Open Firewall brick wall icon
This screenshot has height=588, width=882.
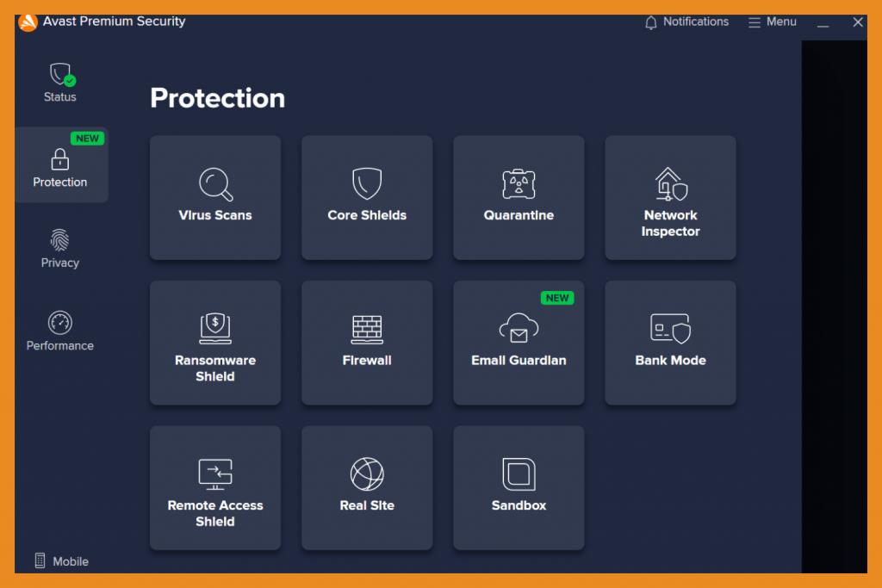tap(367, 329)
